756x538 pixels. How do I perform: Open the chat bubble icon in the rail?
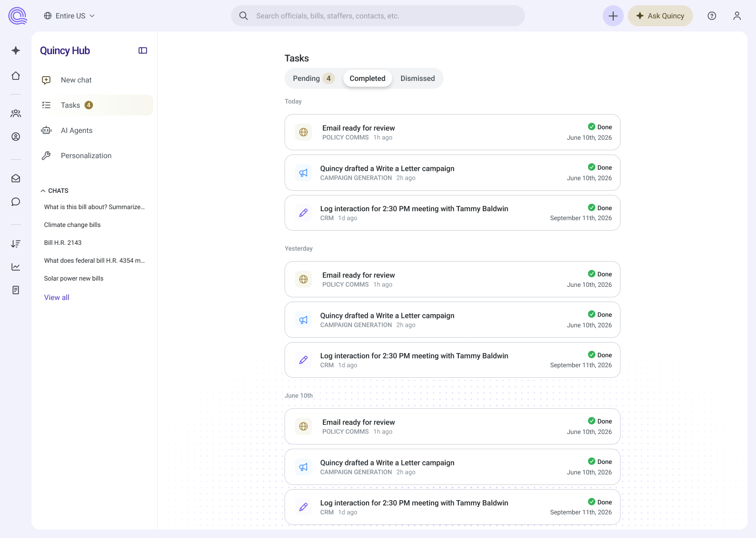[16, 202]
